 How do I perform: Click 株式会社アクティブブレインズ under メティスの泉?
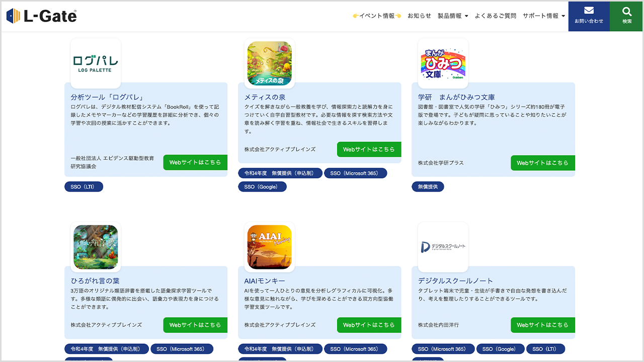point(280,149)
